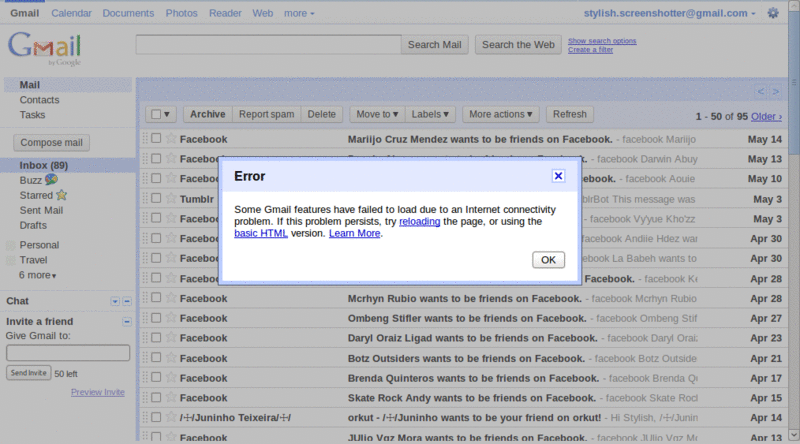Open Contacts in sidebar
The width and height of the screenshot is (800, 444).
click(39, 100)
